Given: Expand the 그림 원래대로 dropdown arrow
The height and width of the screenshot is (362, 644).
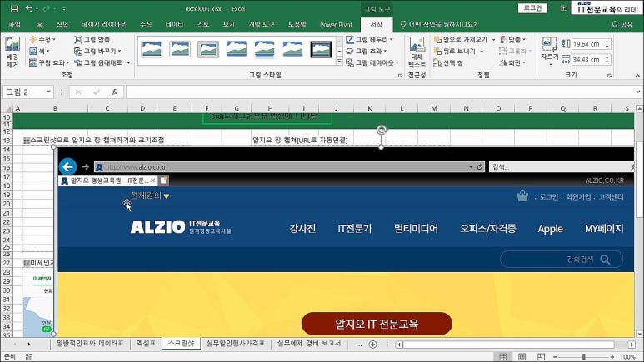Looking at the screenshot, I should (128, 62).
